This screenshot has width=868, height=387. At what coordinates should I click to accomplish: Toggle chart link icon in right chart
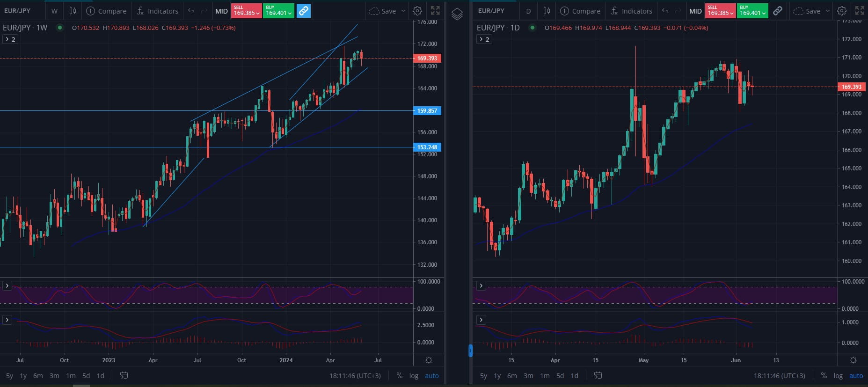click(x=778, y=11)
